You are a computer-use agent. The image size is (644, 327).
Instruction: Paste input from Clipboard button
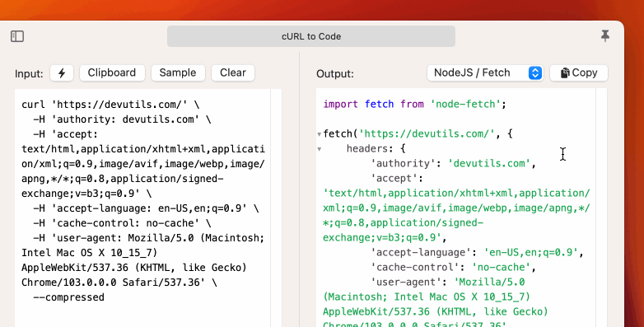point(112,72)
